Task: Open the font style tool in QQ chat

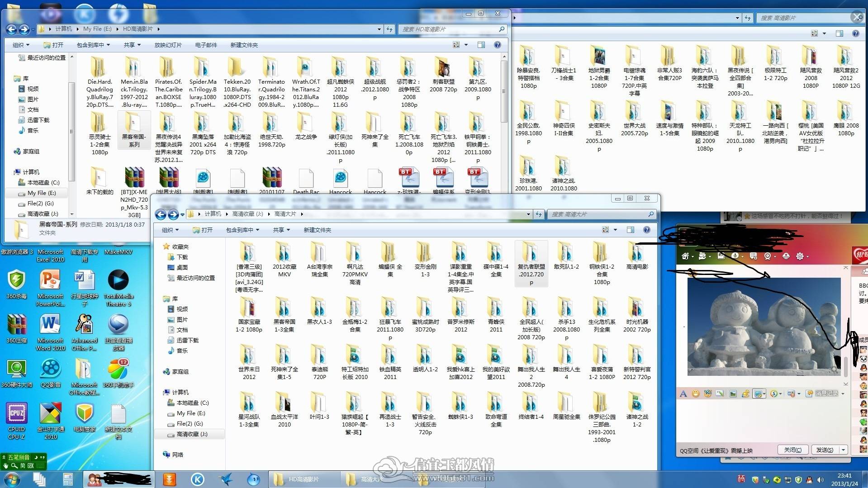Action: [x=683, y=393]
